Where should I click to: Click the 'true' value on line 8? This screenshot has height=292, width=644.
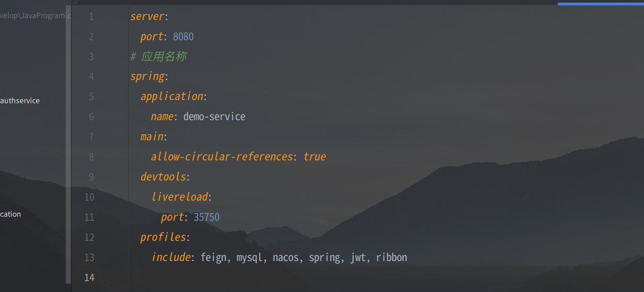click(x=315, y=156)
